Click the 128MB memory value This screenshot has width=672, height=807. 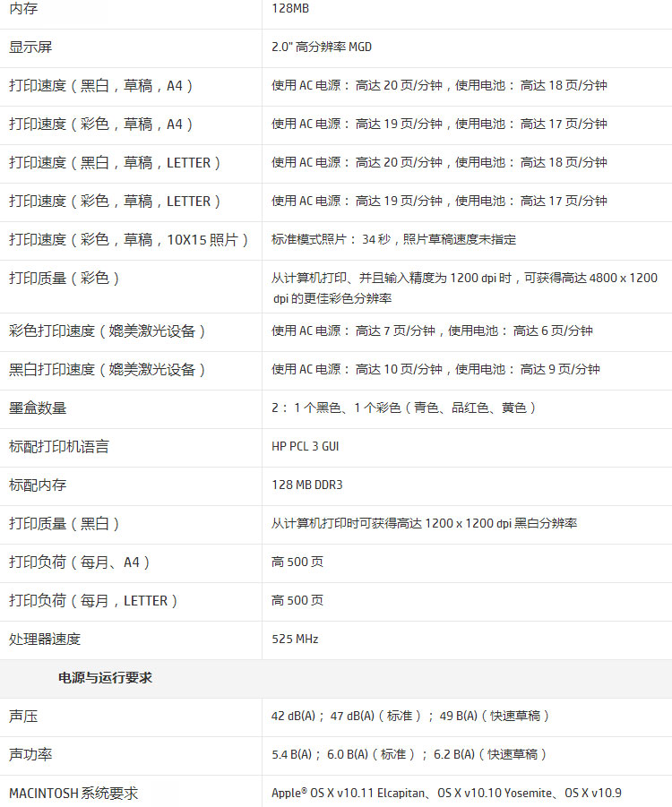290,9
